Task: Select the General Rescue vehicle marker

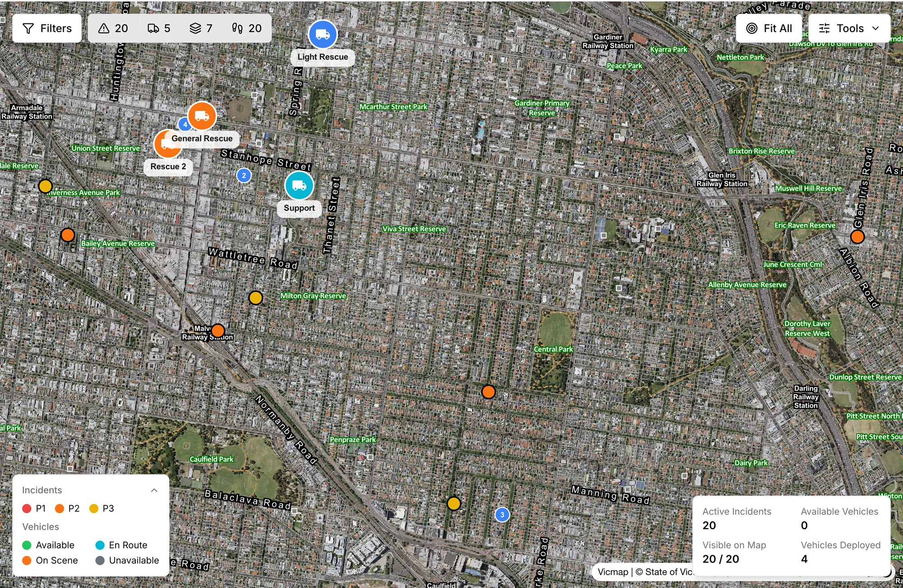Action: pos(202,116)
